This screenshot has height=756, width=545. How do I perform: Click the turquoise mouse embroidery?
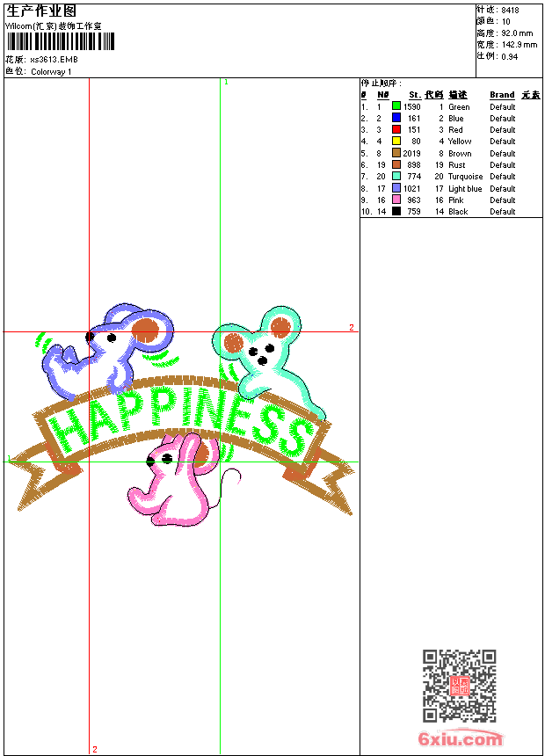pyautogui.click(x=264, y=352)
